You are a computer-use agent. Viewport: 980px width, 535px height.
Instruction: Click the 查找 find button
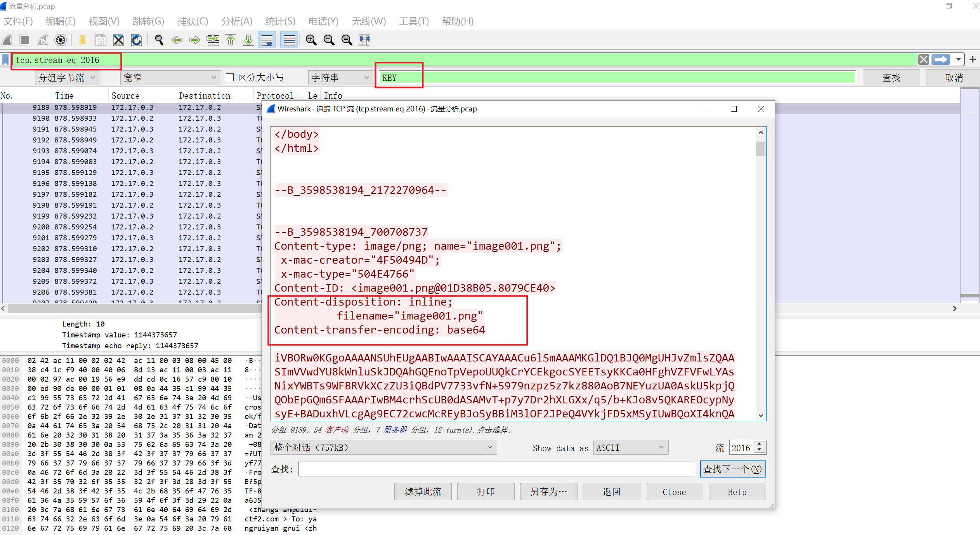[891, 78]
